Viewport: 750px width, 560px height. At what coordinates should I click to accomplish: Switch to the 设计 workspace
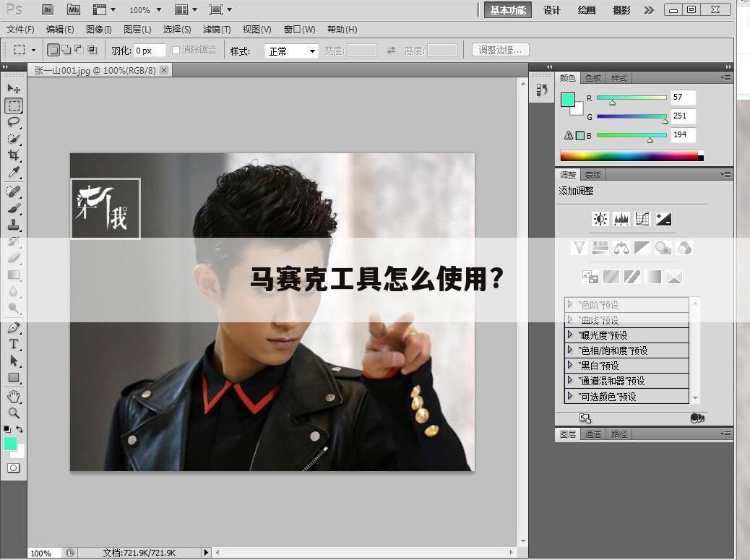[x=551, y=10]
